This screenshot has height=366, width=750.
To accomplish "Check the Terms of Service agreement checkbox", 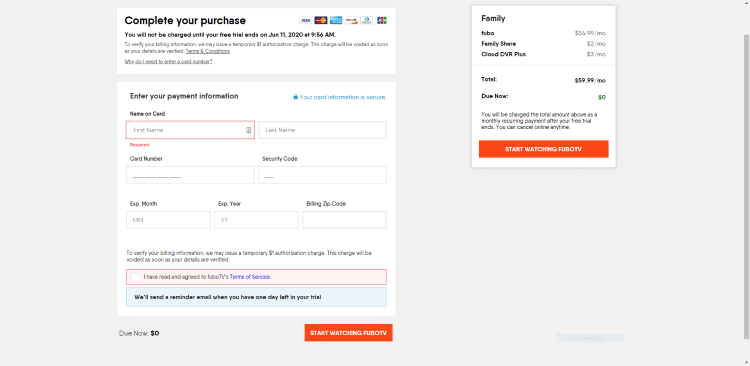I will (x=136, y=277).
